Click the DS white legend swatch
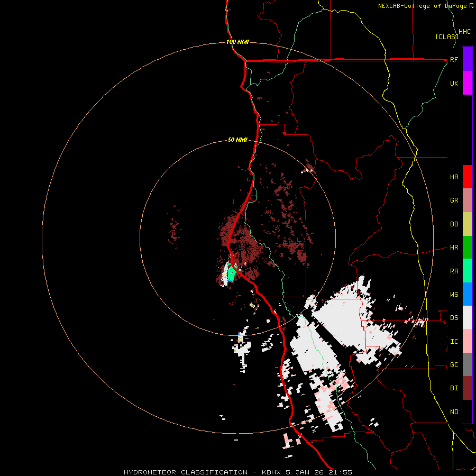The height and width of the screenshot is (476, 476). [467, 317]
